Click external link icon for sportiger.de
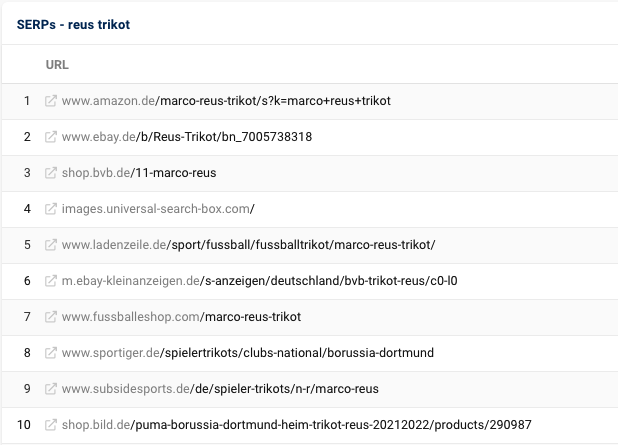The height and width of the screenshot is (445, 618). (51, 353)
